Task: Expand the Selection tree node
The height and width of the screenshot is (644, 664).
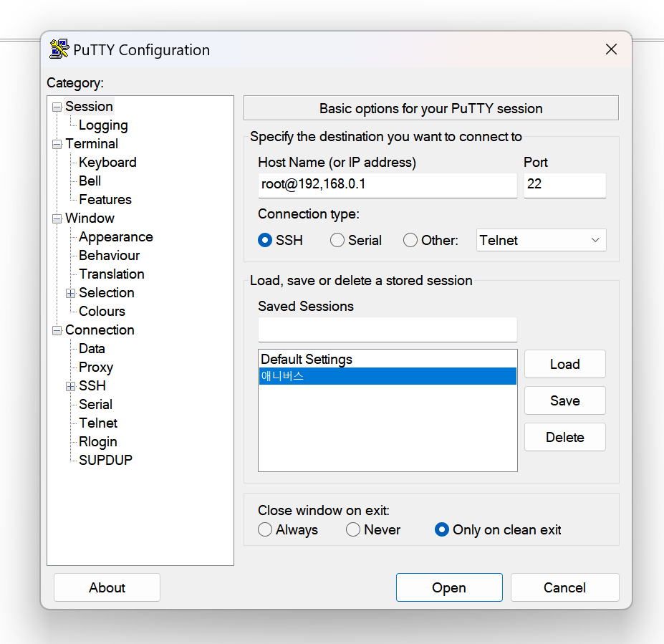Action: [x=71, y=294]
